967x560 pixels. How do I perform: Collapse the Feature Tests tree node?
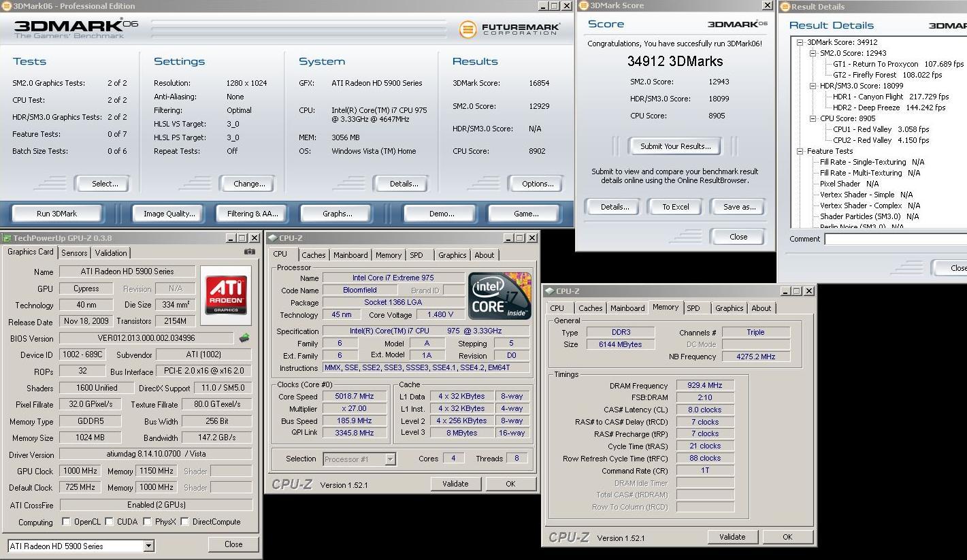point(801,151)
